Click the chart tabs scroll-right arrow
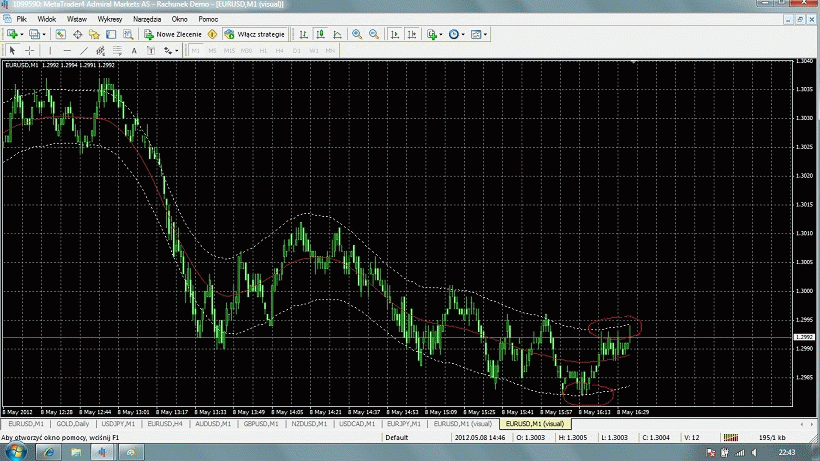Viewport: 820px width, 461px height. coord(811,424)
